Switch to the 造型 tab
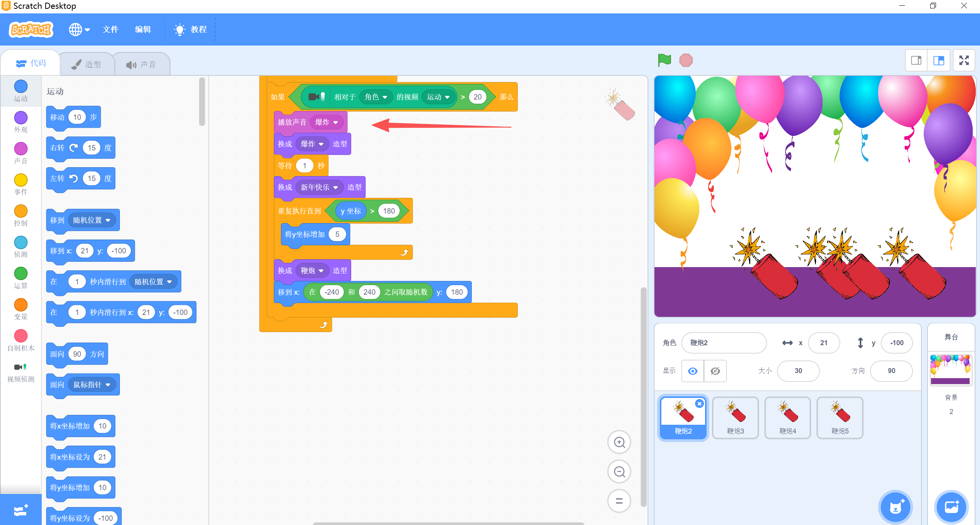 tap(87, 64)
